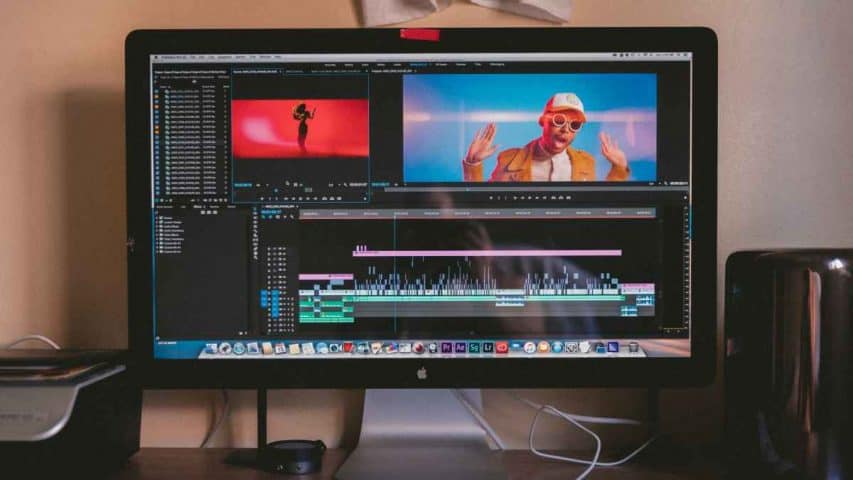The width and height of the screenshot is (853, 480).
Task: Toggle track output on the top video track
Action: coord(283,248)
